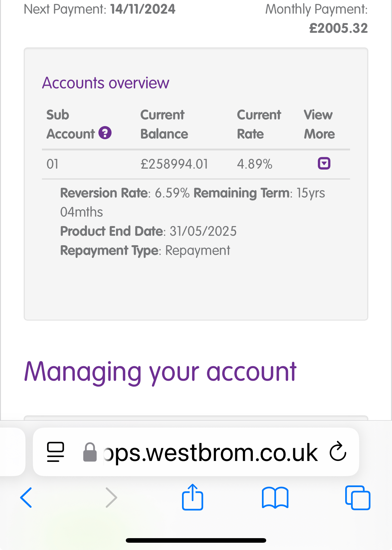392x550 pixels.
Task: Select the 4.89% current rate value
Action: pyautogui.click(x=254, y=164)
